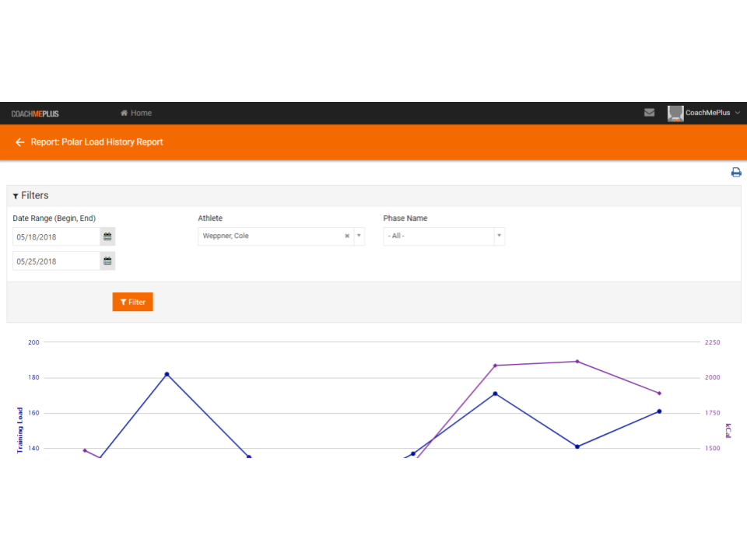Viewport: 747px width, 560px height.
Task: Click the orange Filter button
Action: click(132, 302)
